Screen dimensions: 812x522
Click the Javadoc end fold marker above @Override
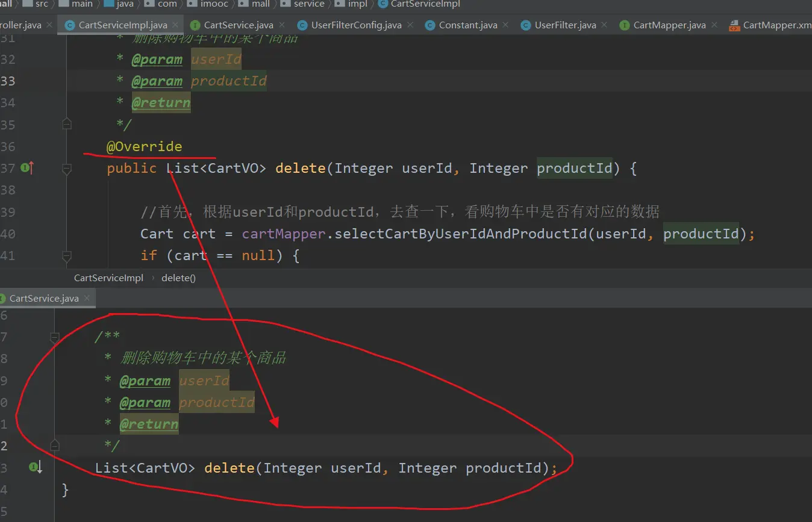tap(67, 124)
